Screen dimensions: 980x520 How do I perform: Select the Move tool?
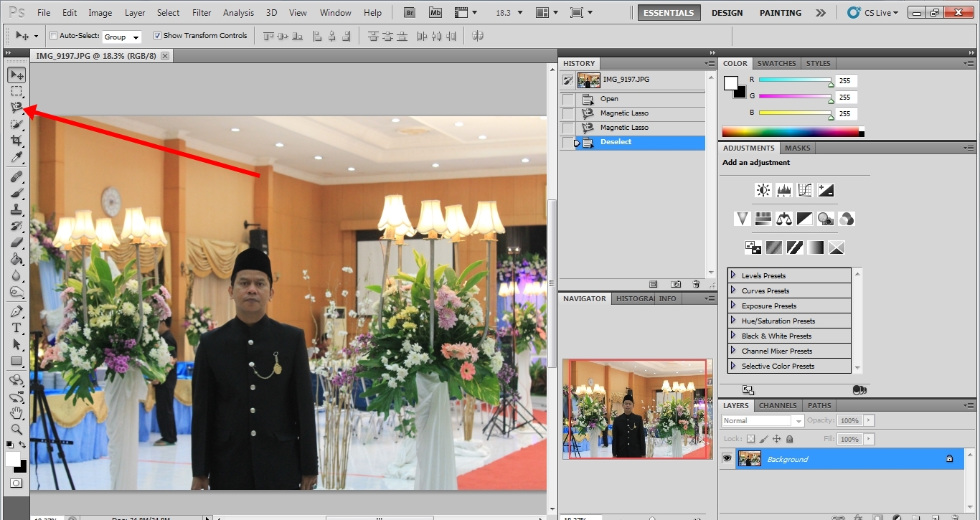pyautogui.click(x=17, y=74)
